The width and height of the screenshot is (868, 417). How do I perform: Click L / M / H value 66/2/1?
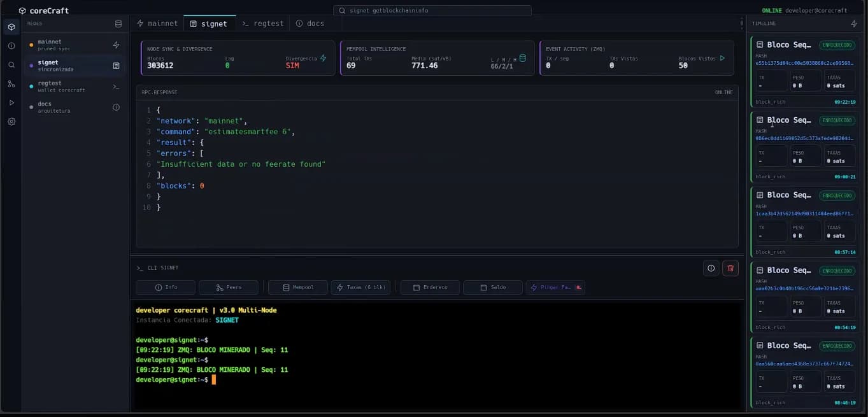click(x=503, y=66)
